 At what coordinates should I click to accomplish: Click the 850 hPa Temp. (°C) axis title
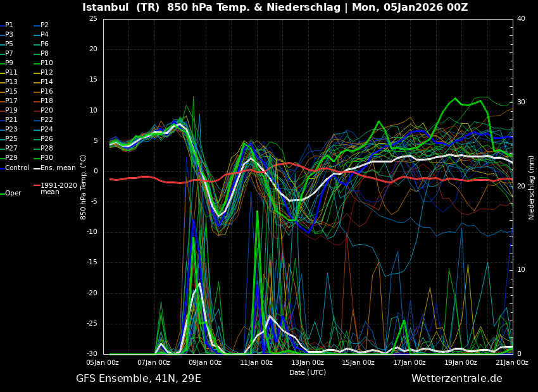[83, 187]
